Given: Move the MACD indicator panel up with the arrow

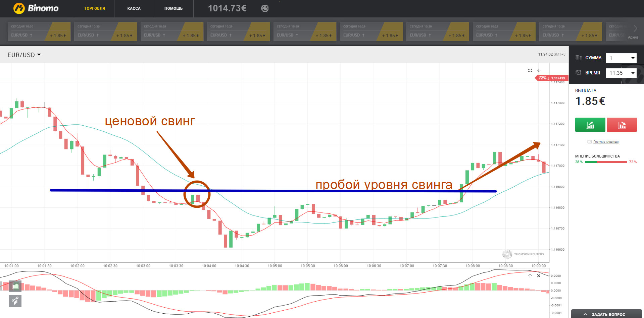Looking at the screenshot, I should 530,276.
